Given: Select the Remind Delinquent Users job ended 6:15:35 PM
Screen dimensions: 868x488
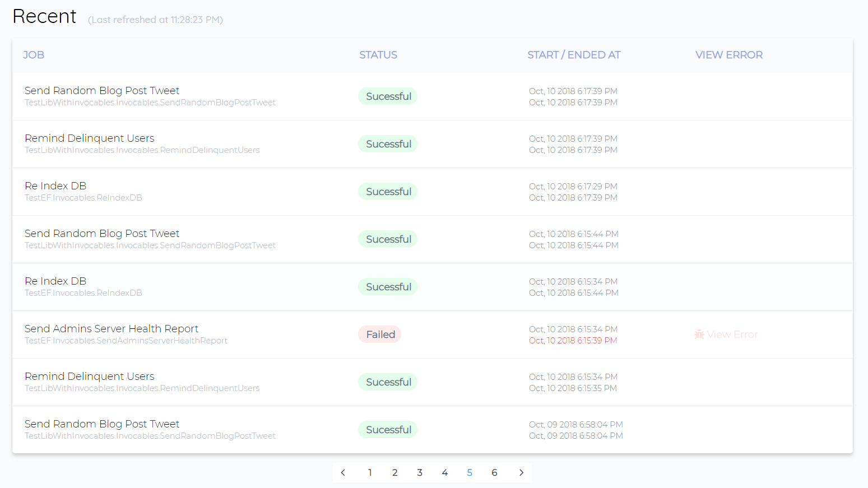Looking at the screenshot, I should pos(90,376).
